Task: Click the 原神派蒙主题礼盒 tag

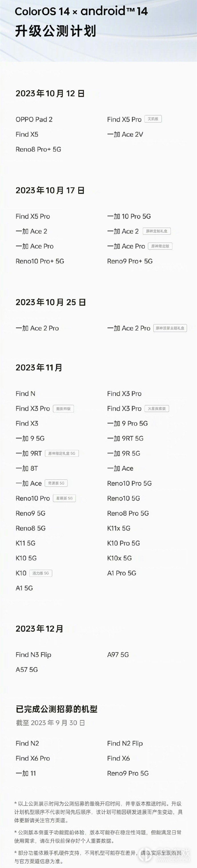Action: tap(170, 328)
